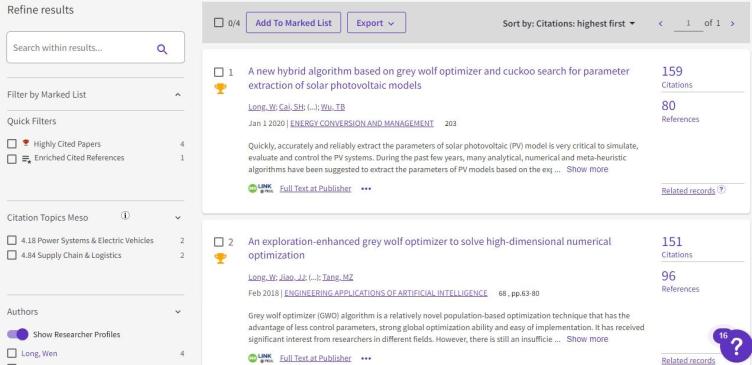Screen dimensions: 752x365
Task: Open the Sort by Citations dropdown
Action: (568, 24)
